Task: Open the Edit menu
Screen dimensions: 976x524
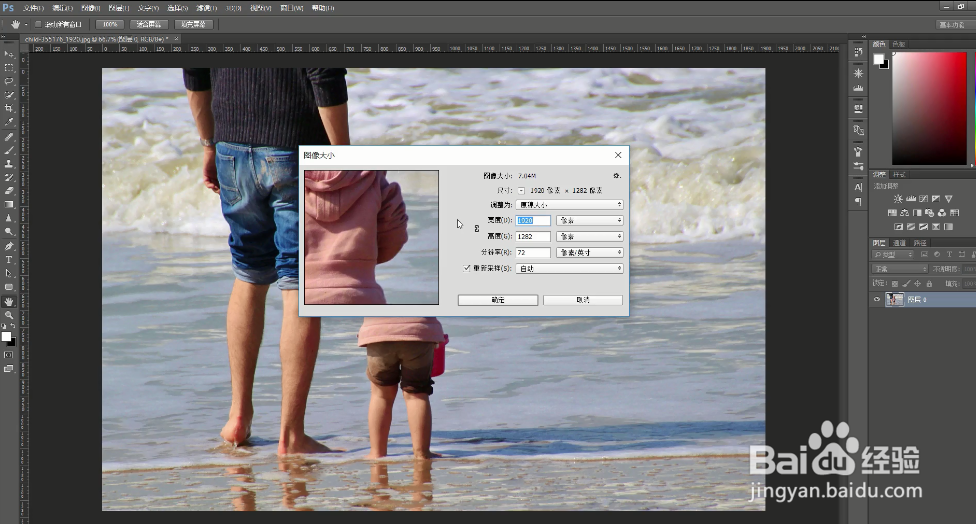Action: tap(62, 8)
